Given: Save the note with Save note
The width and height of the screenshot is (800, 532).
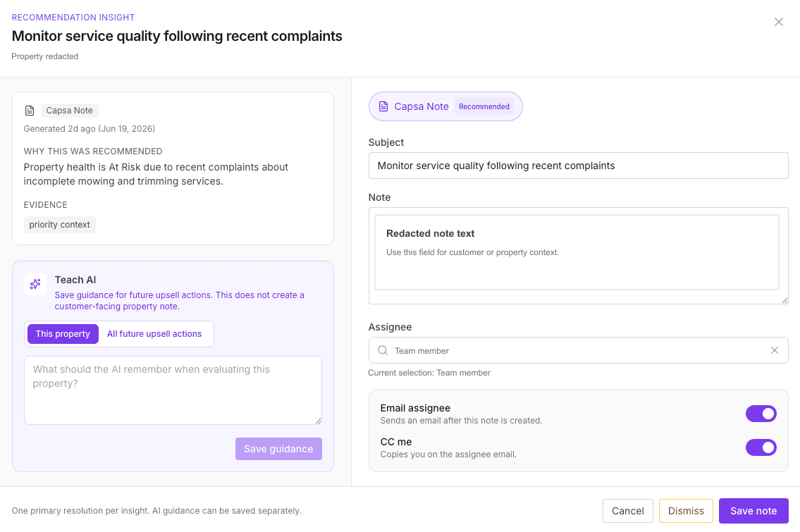Looking at the screenshot, I should pyautogui.click(x=753, y=511).
